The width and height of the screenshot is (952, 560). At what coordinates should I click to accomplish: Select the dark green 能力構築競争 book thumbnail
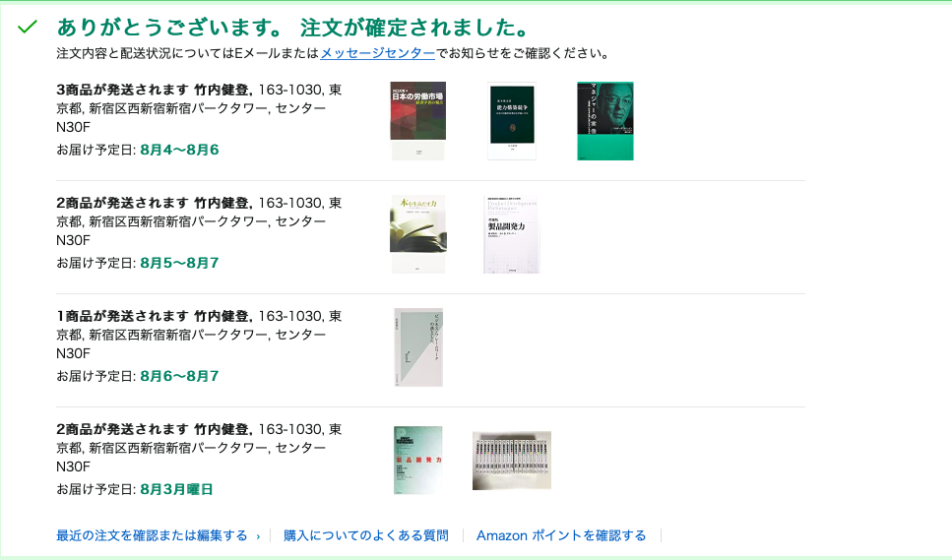(x=512, y=121)
